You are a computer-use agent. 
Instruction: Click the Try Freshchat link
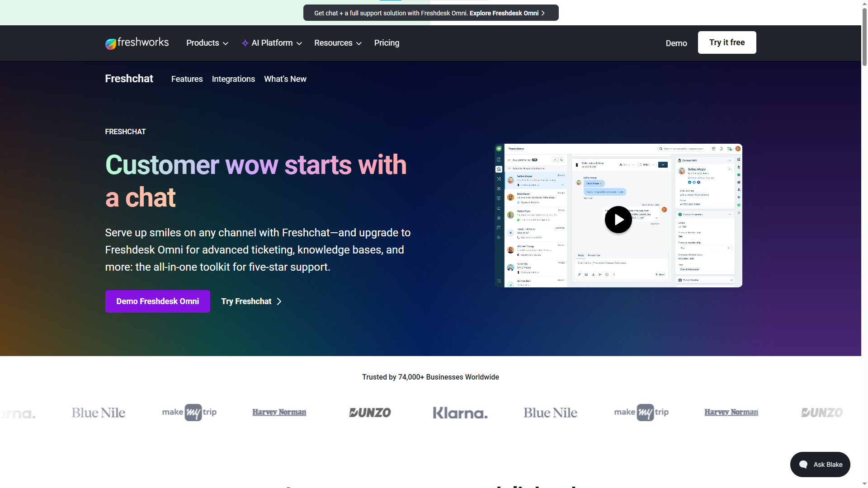(x=251, y=301)
